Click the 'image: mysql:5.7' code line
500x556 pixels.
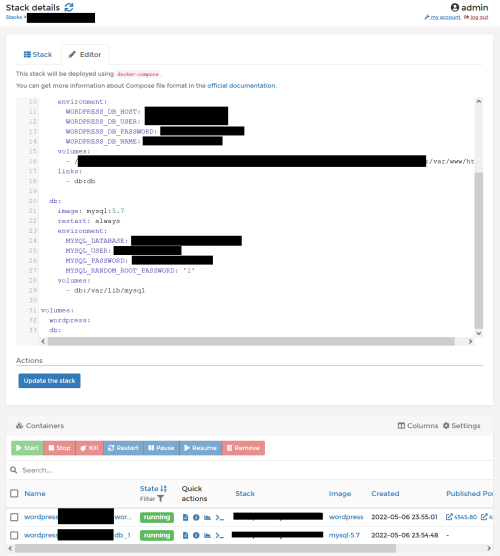pyautogui.click(x=91, y=211)
